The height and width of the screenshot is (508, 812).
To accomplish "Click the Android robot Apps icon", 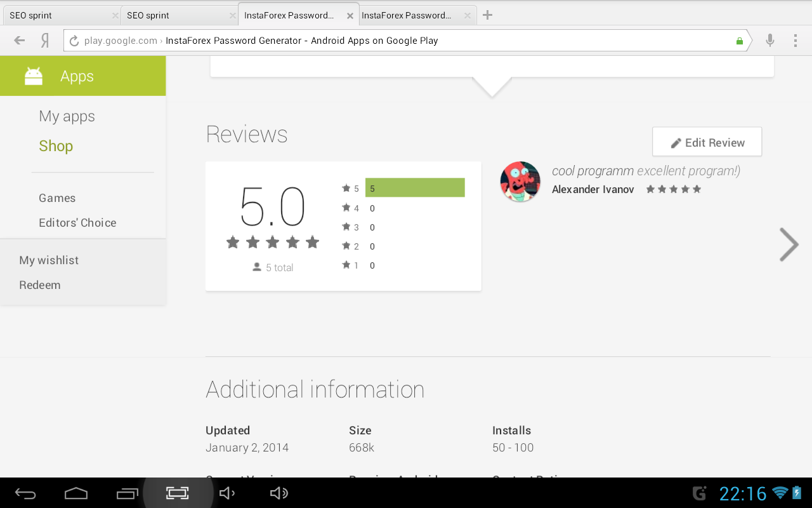I will (34, 76).
